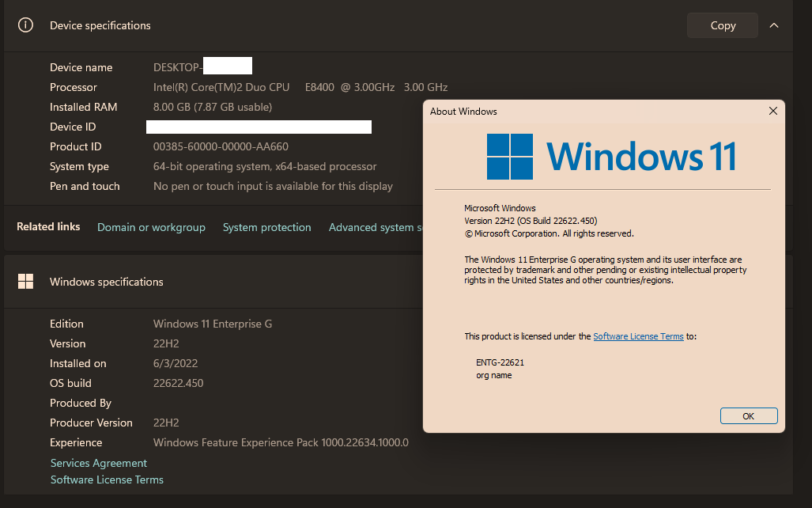Image resolution: width=812 pixels, height=508 pixels.
Task: Close the About Windows dialog
Action: click(772, 111)
